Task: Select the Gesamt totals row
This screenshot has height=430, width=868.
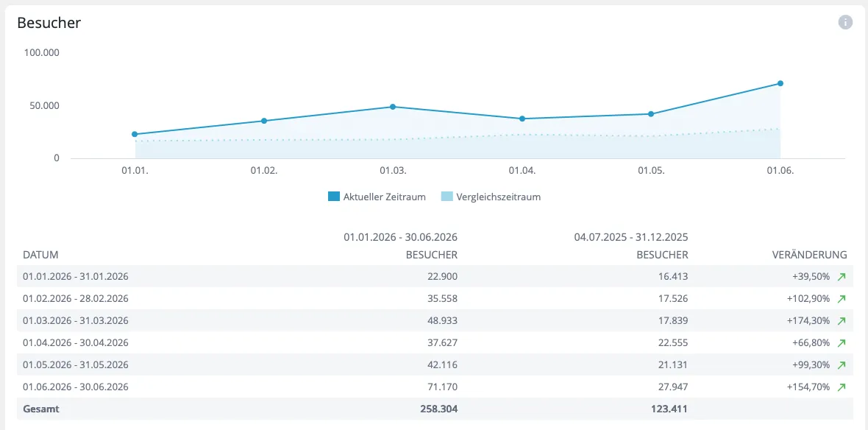Action: click(435, 409)
